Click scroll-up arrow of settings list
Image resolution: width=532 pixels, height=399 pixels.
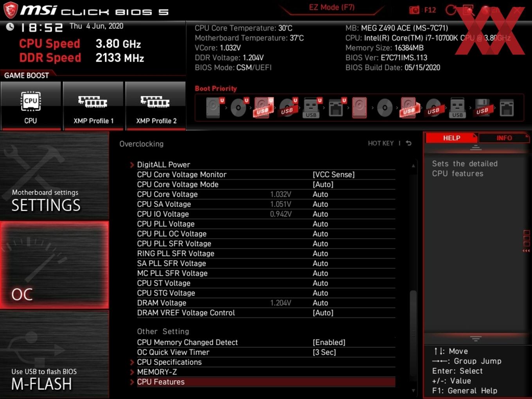point(413,166)
